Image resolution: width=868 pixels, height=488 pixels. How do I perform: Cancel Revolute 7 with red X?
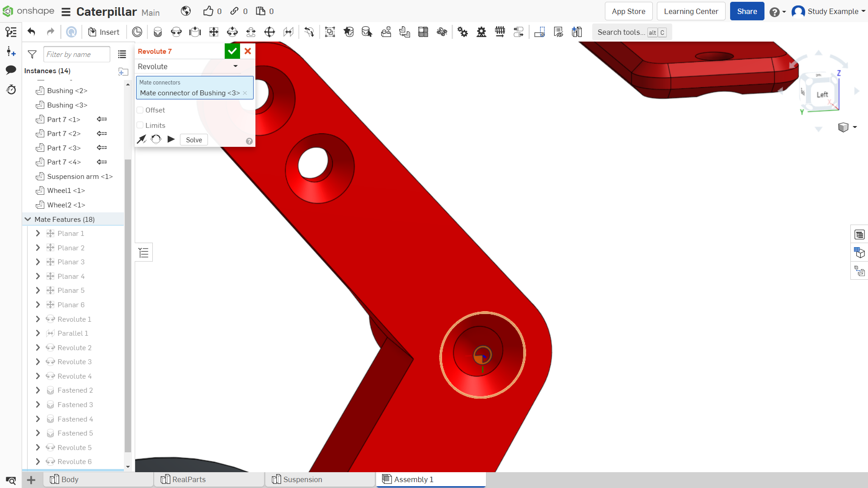point(248,51)
